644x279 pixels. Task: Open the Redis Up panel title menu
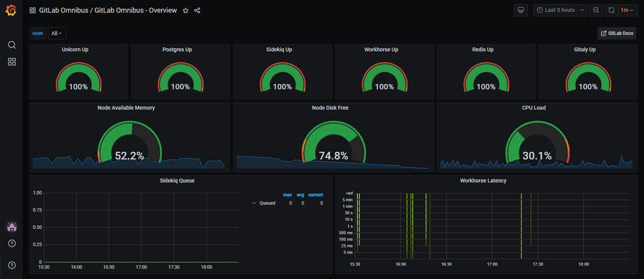tap(483, 50)
